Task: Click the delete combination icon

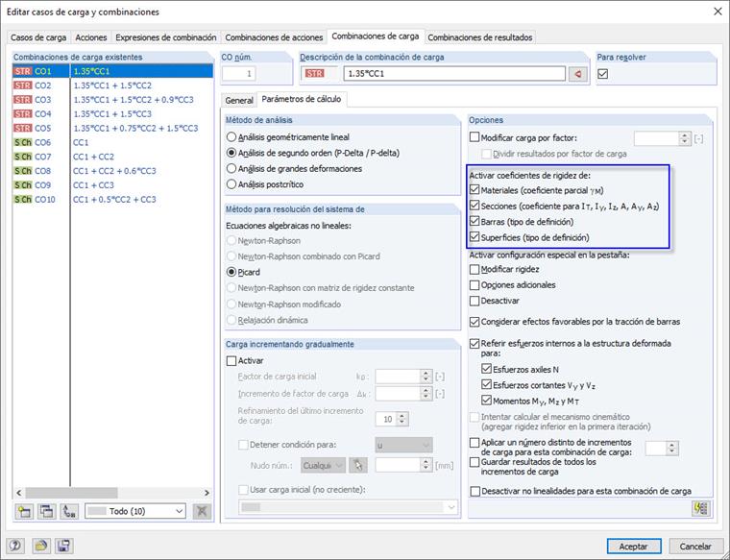Action: pos(202,511)
